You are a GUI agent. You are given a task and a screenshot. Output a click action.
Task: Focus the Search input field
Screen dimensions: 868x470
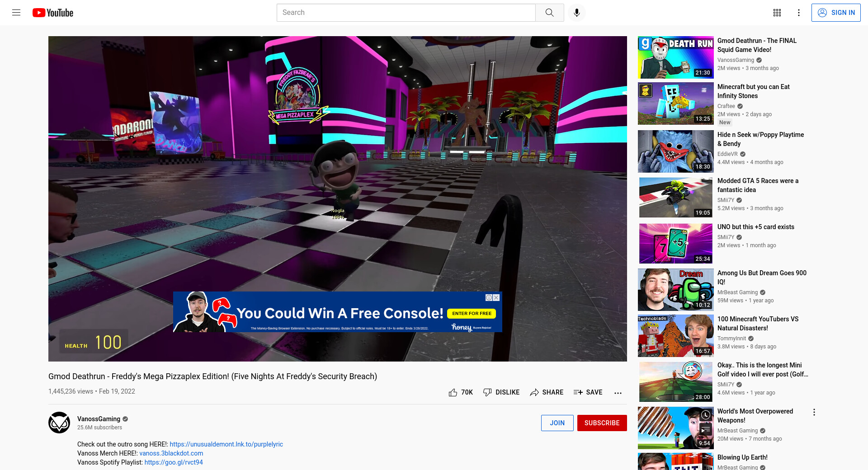[406, 13]
